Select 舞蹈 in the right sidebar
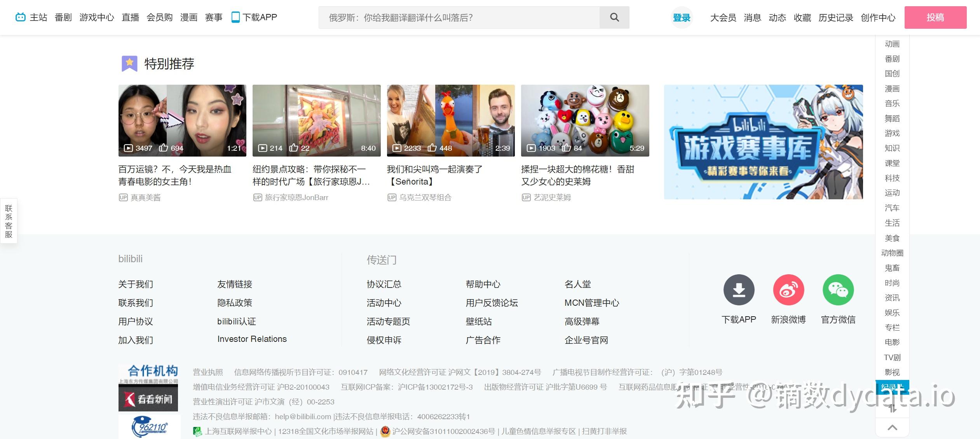 pos(892,118)
